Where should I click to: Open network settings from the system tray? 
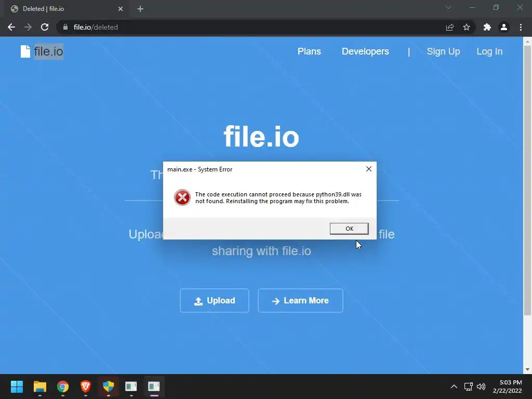(x=469, y=387)
